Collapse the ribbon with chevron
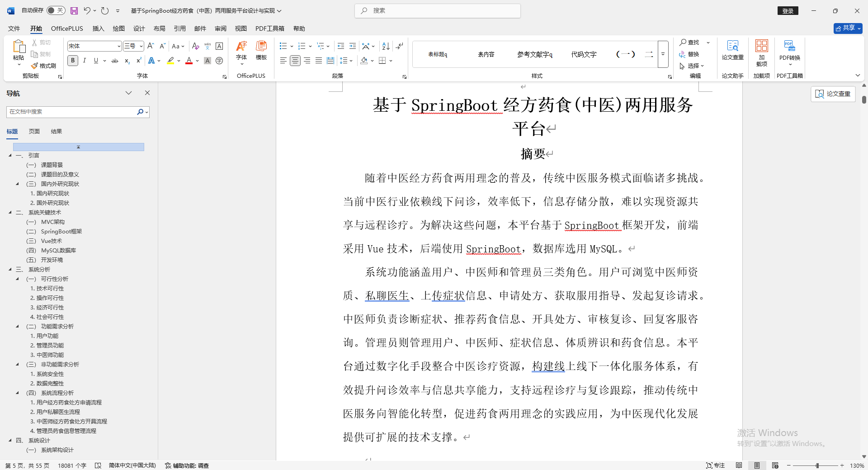Image resolution: width=868 pixels, height=470 pixels. tap(858, 75)
